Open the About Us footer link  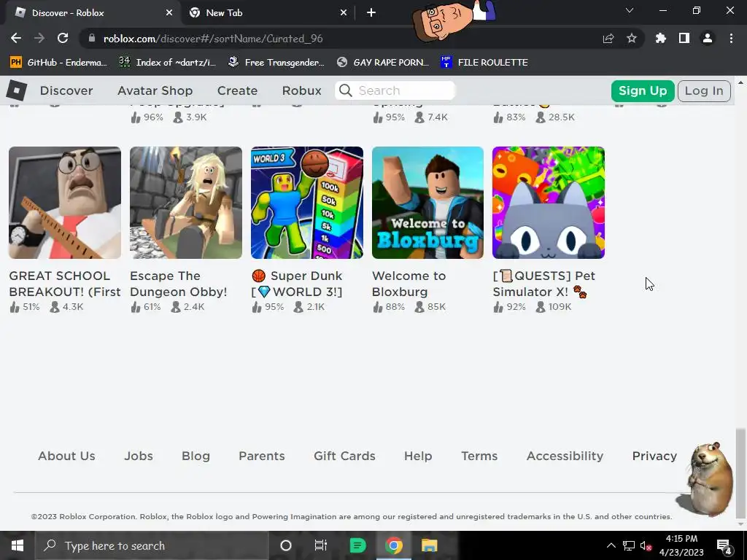(66, 456)
